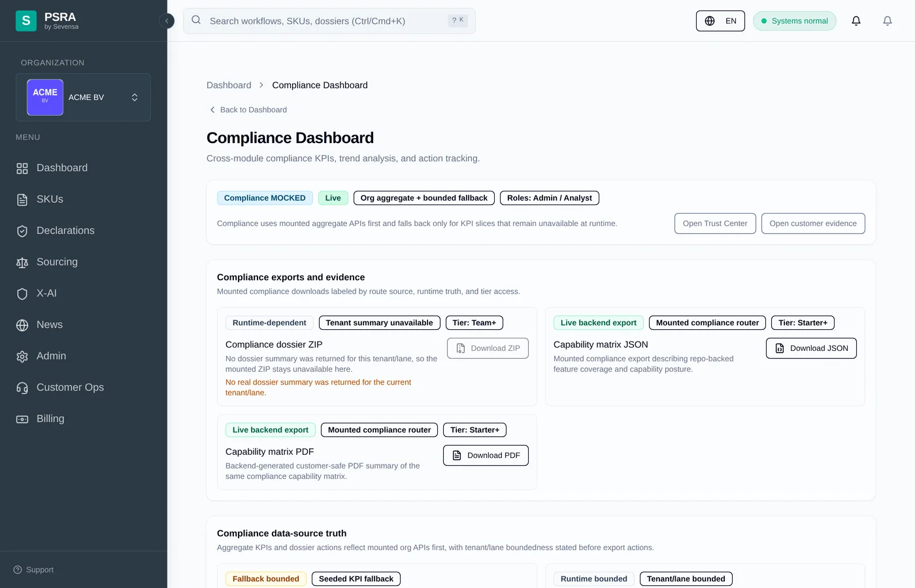The image size is (915, 588).
Task: Click the rightmost bell icon in header
Action: [x=888, y=21]
